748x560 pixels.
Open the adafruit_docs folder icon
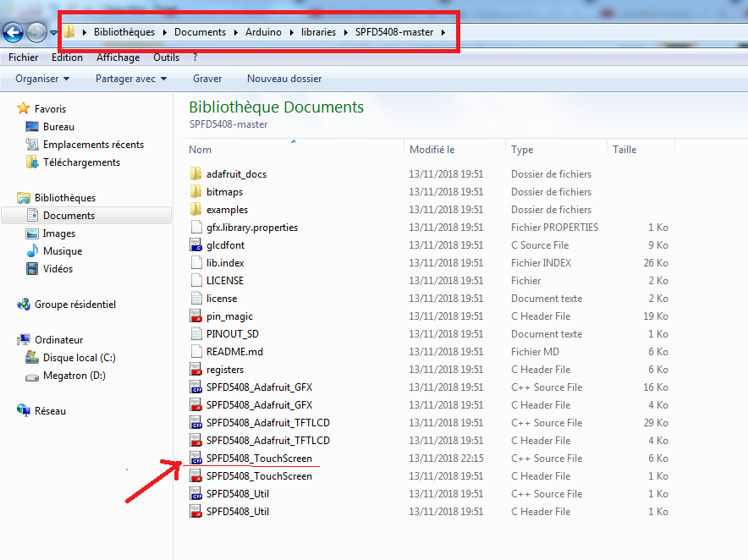[195, 174]
